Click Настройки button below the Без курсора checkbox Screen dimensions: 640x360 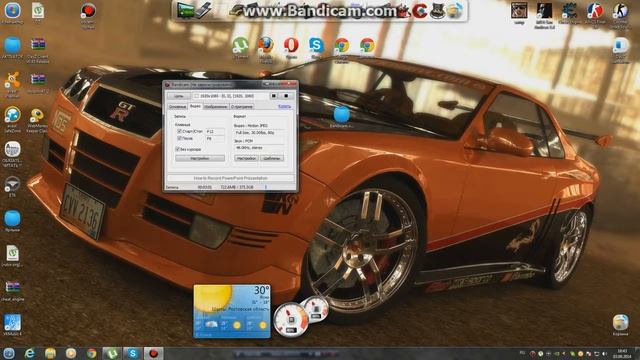coord(200,158)
